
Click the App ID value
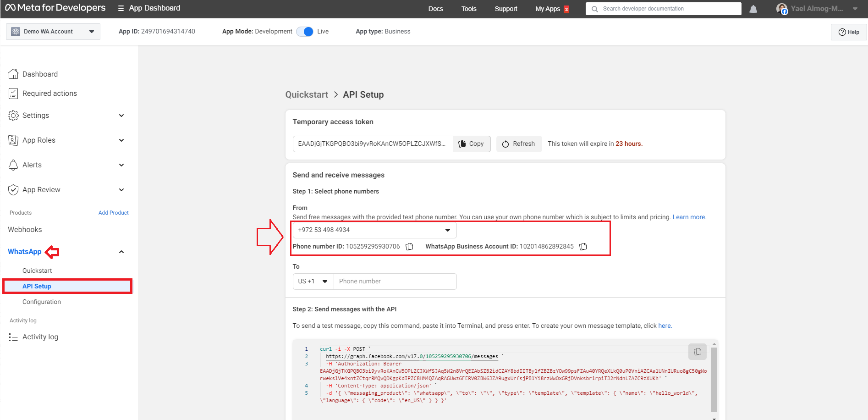pos(168,32)
